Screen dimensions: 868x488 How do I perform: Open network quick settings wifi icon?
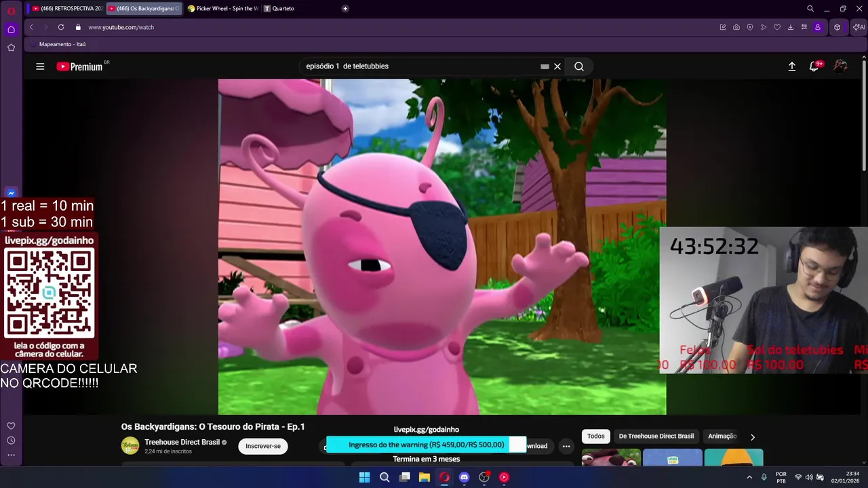pos(798,477)
